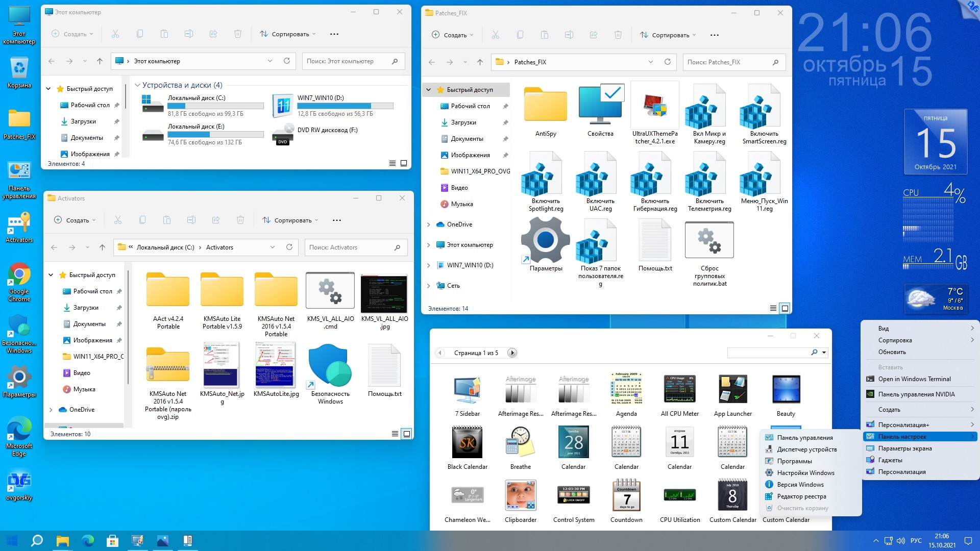Open KMSAuto Net zip archive
Viewport: 980px width, 551px height.
167,365
